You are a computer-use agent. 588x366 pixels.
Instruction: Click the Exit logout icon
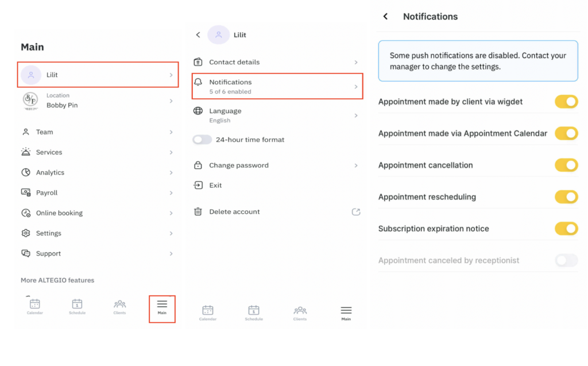click(198, 185)
